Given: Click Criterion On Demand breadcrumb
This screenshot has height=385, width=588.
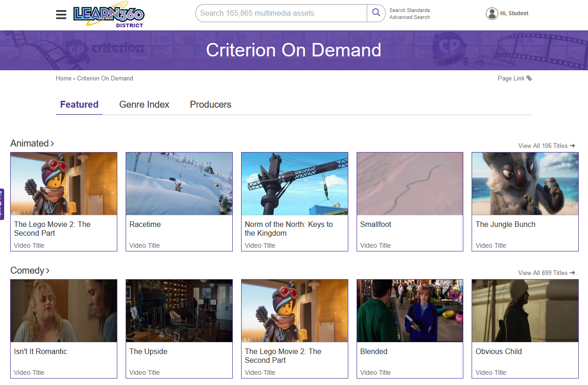Looking at the screenshot, I should 105,78.
